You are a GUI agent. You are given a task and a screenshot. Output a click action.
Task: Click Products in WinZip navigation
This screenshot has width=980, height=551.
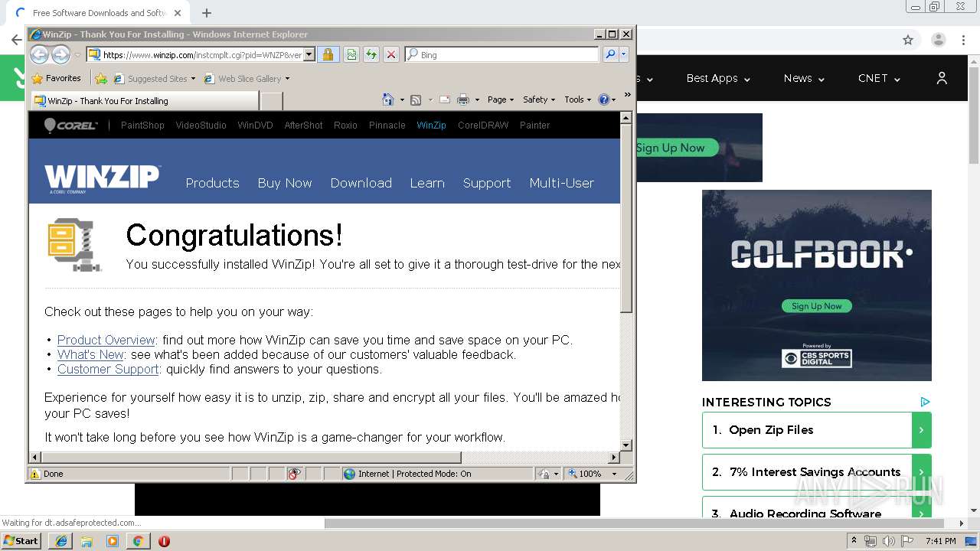(212, 183)
